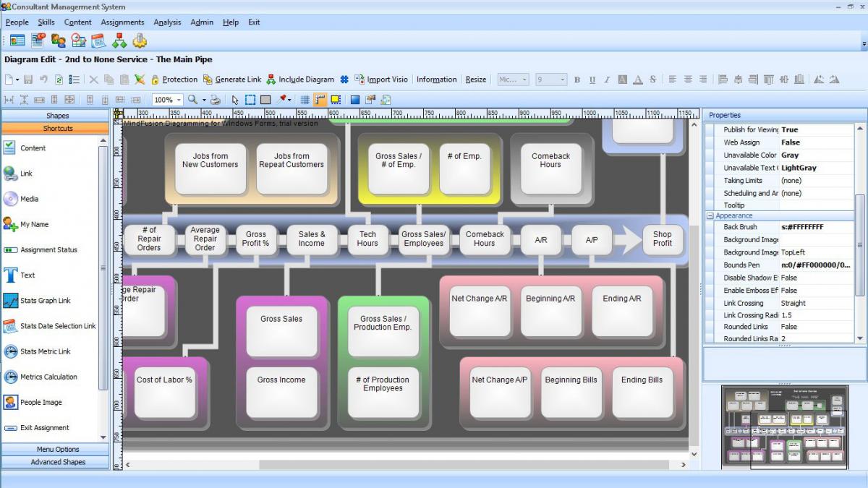Click the calendar icon in the main toolbar
Screen dimensions: 868x488
tap(98, 40)
